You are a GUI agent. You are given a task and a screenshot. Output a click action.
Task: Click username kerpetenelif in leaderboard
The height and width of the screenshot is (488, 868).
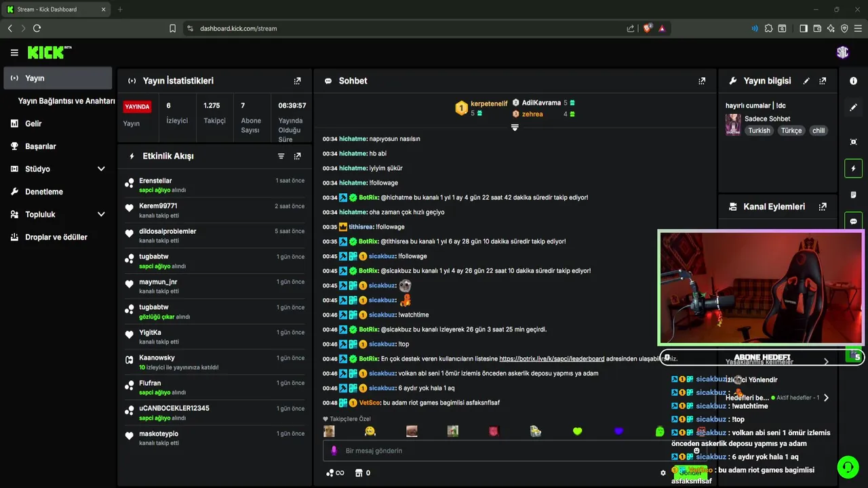point(489,104)
